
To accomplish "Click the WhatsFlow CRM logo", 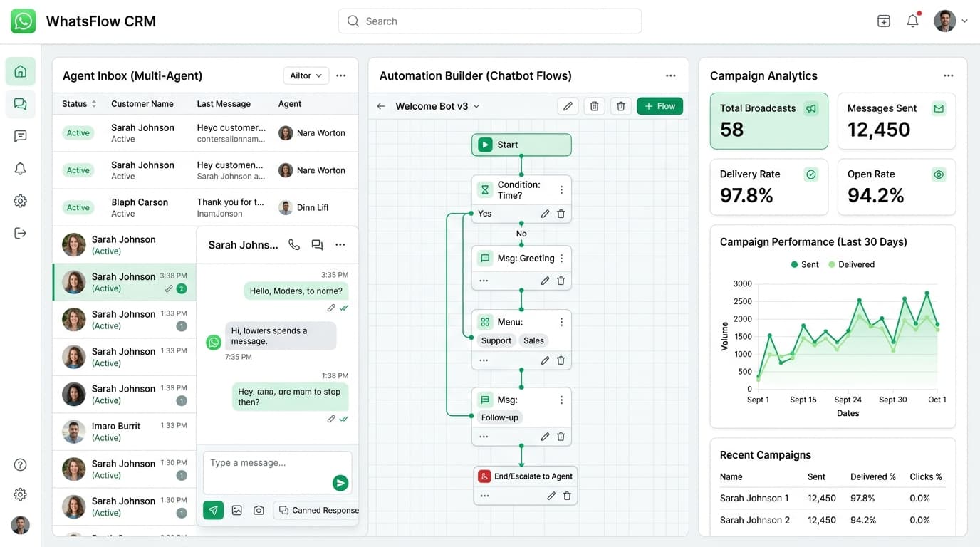I will point(24,21).
